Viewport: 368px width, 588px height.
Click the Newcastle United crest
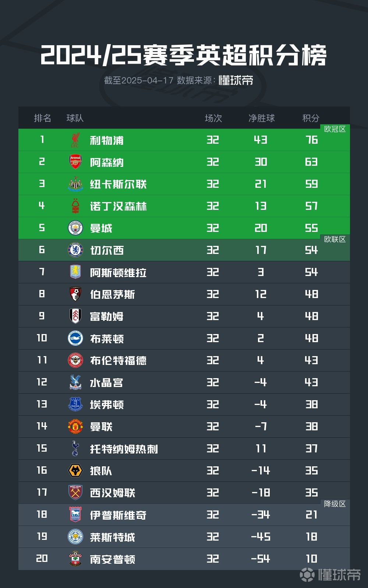click(x=75, y=184)
